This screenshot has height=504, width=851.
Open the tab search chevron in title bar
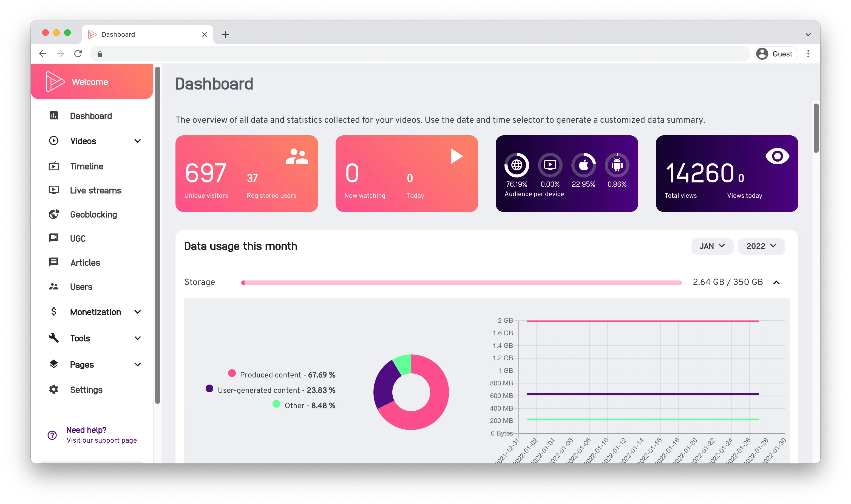pos(808,35)
